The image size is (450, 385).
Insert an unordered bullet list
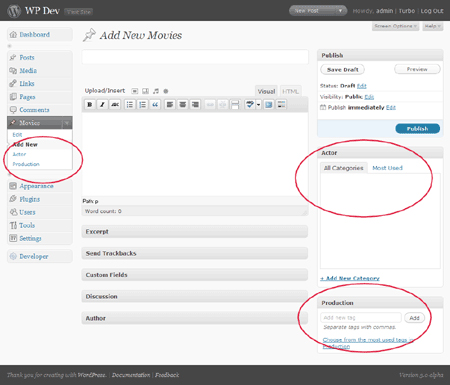point(129,105)
